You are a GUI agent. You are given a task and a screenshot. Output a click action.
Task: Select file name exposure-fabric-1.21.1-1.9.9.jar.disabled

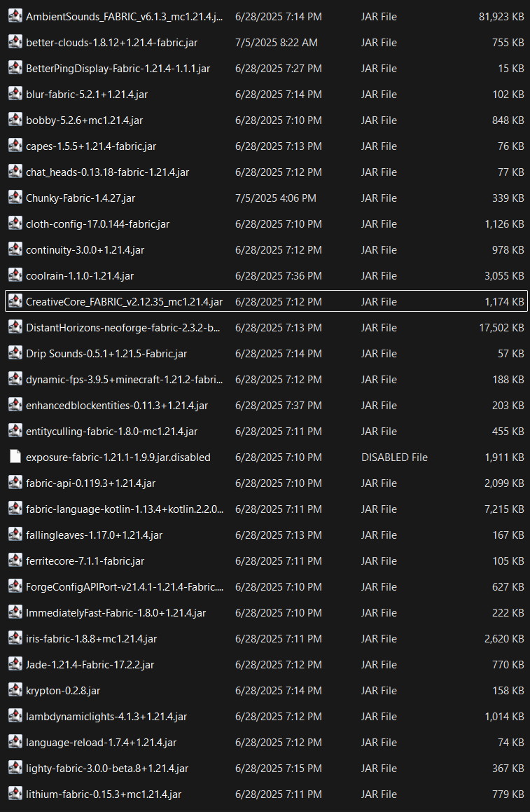tap(118, 457)
